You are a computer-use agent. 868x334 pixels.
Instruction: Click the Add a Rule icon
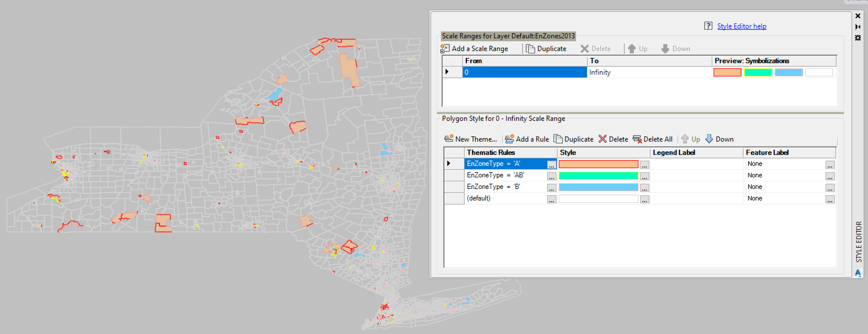click(x=510, y=139)
